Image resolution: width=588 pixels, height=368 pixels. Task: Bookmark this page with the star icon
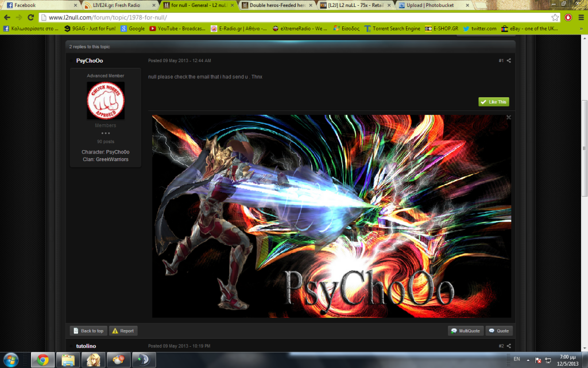(555, 17)
